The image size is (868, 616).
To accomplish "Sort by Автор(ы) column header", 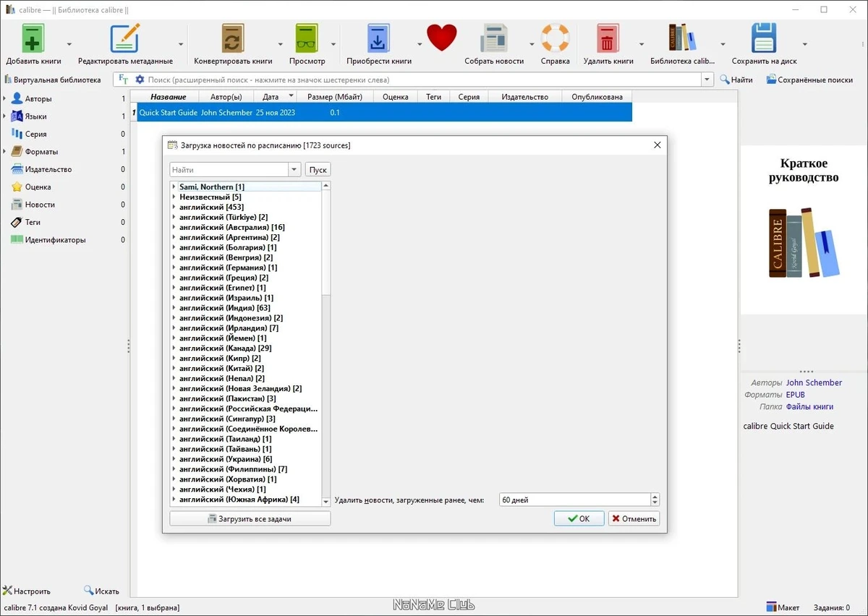I will point(226,97).
